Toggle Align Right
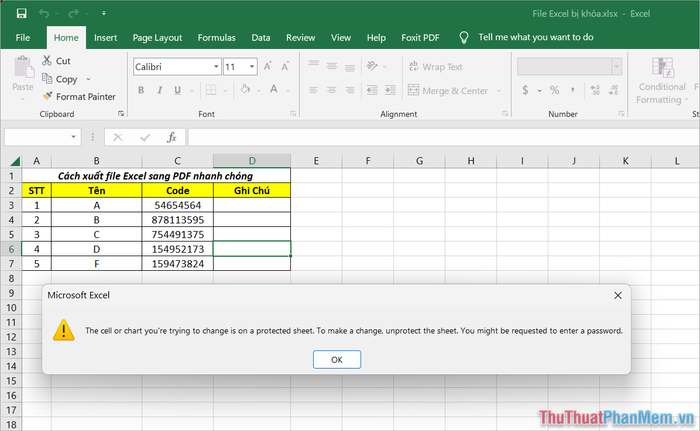The width and height of the screenshot is (700, 431). click(x=350, y=90)
